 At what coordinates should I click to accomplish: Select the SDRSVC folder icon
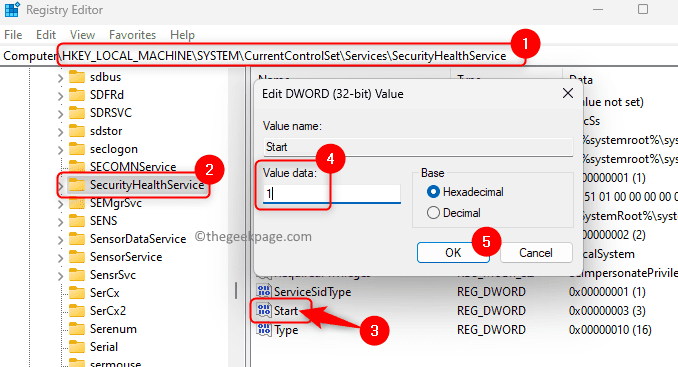pyautogui.click(x=77, y=113)
